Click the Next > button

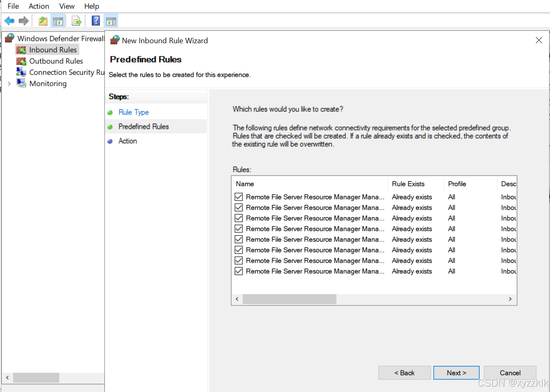pyautogui.click(x=456, y=373)
